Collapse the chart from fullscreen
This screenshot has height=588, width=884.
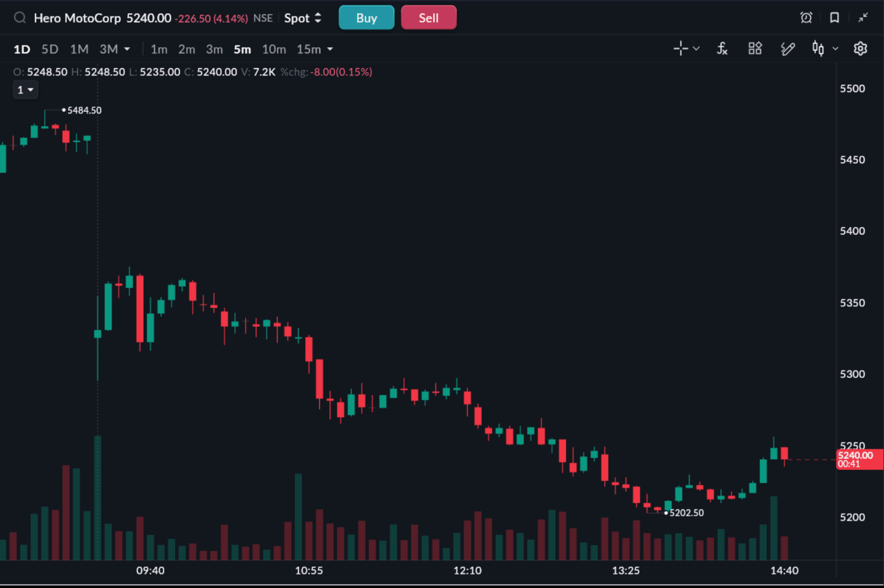click(863, 18)
